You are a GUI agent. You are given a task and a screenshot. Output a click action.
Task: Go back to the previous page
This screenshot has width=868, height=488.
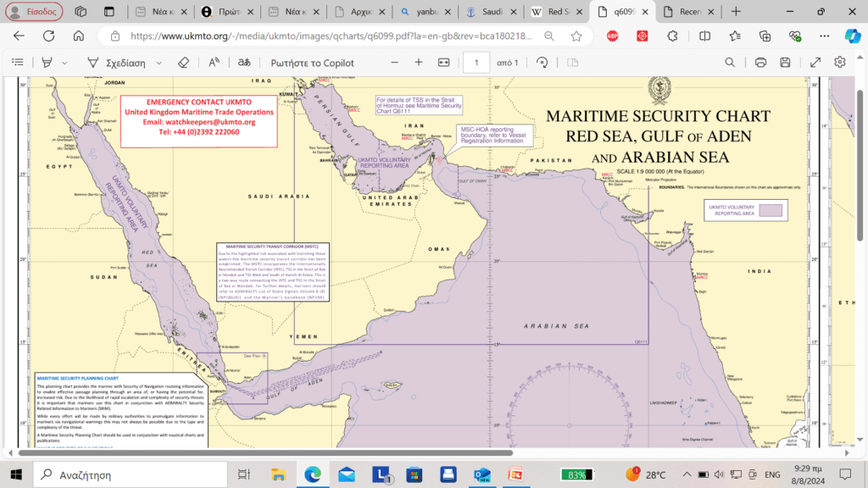[19, 36]
